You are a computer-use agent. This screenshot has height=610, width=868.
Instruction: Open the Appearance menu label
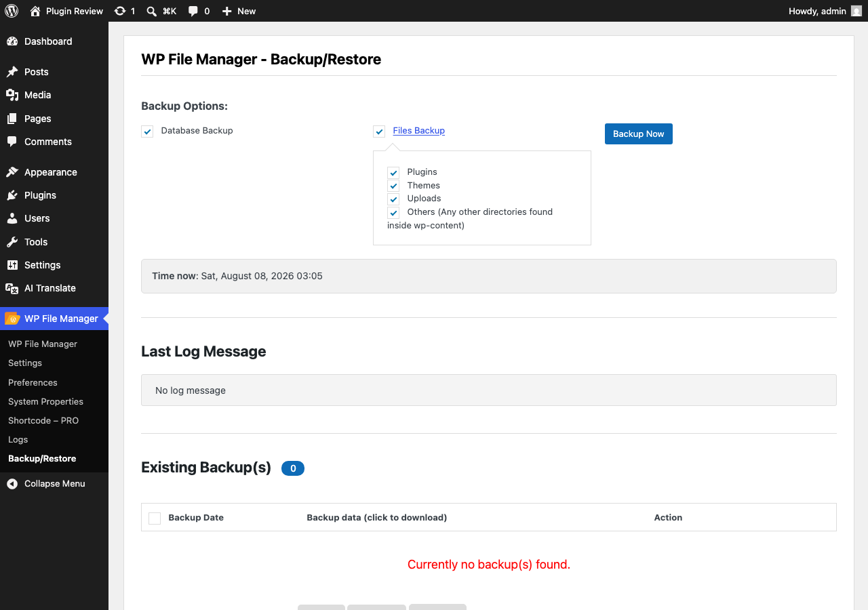pyautogui.click(x=51, y=172)
